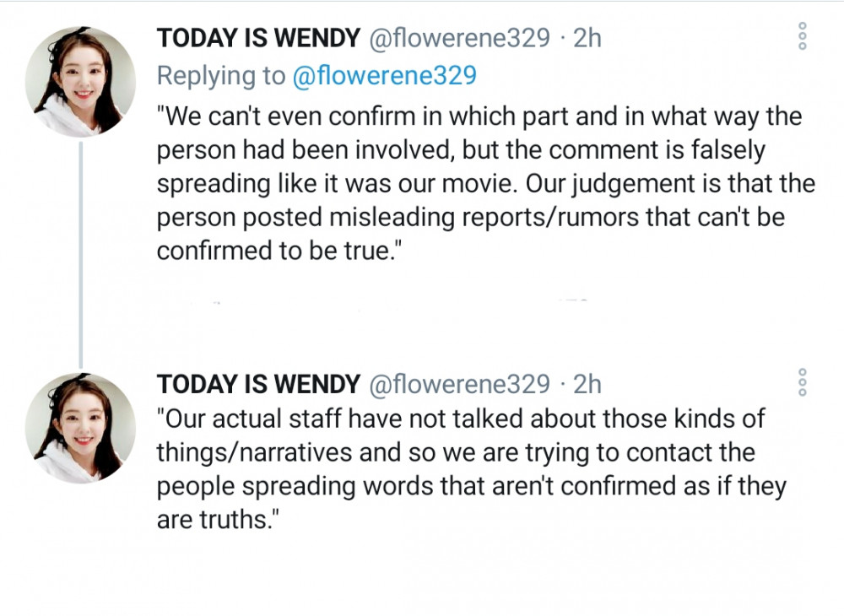Click the 2h timestamp on the second tweet
This screenshot has width=844, height=616.
[587, 384]
